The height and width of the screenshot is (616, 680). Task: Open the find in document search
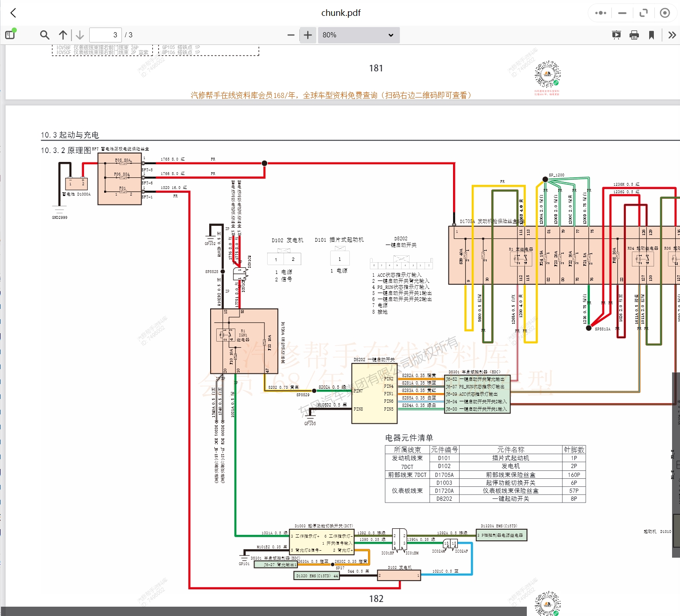pyautogui.click(x=45, y=35)
